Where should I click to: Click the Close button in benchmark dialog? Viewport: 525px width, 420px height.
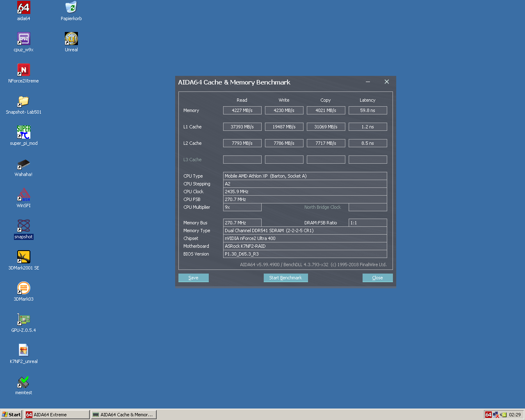(x=377, y=278)
